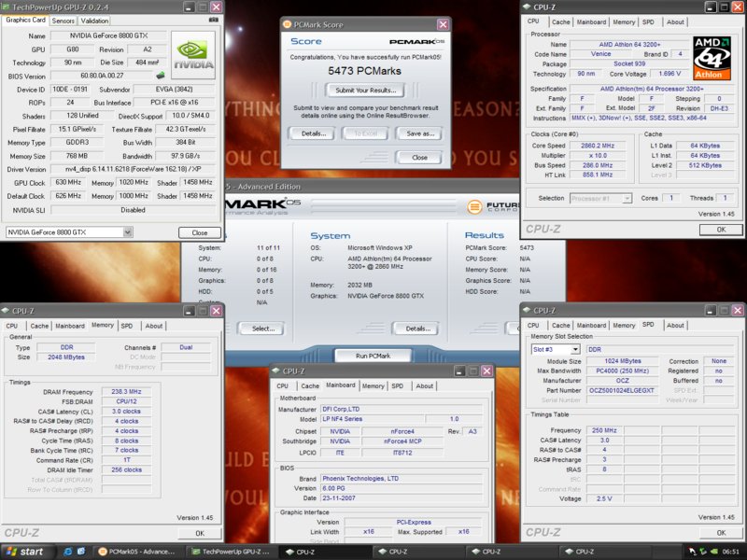Open Cache tab in CPU-Z SPD window
The width and height of the screenshot is (747, 560).
click(561, 325)
